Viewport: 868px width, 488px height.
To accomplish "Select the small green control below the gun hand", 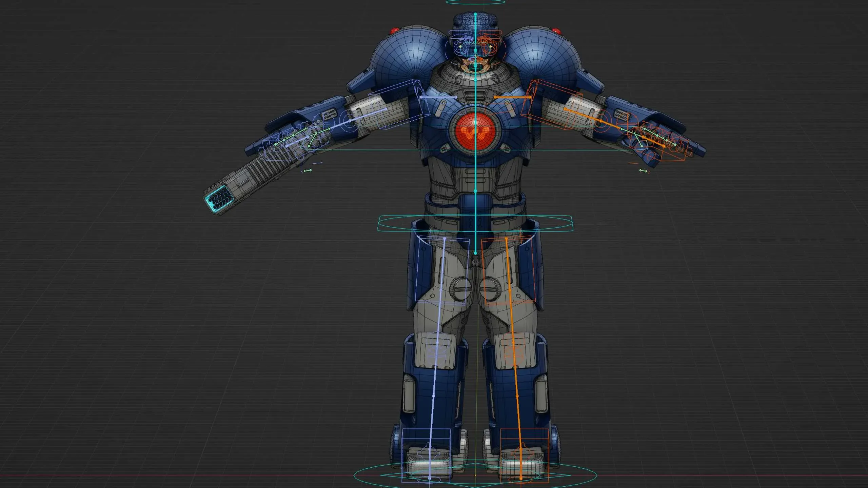I will [307, 170].
